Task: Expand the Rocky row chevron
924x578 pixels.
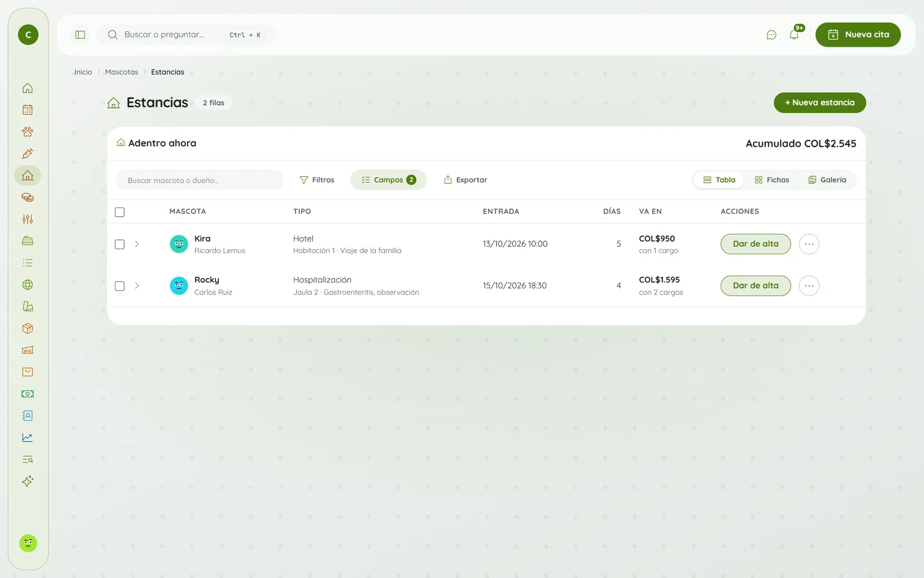Action: (137, 286)
